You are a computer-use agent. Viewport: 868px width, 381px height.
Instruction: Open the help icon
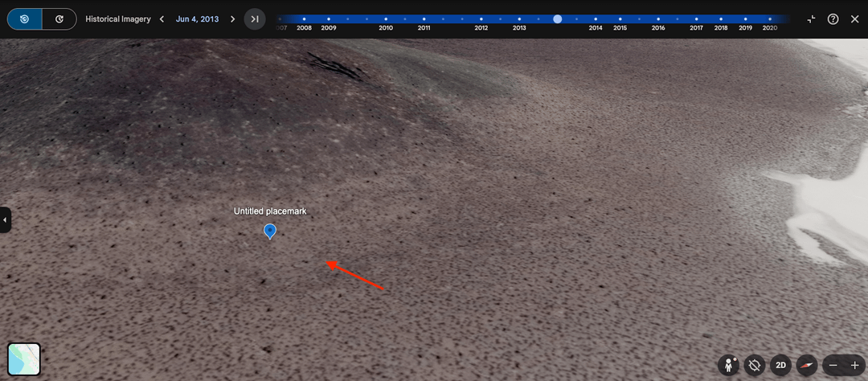pyautogui.click(x=833, y=18)
